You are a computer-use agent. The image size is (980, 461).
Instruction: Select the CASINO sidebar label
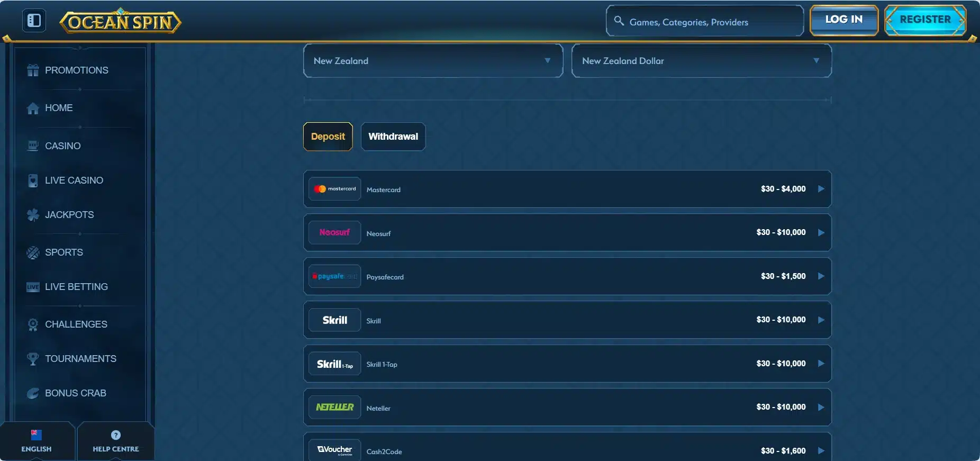[x=63, y=146]
